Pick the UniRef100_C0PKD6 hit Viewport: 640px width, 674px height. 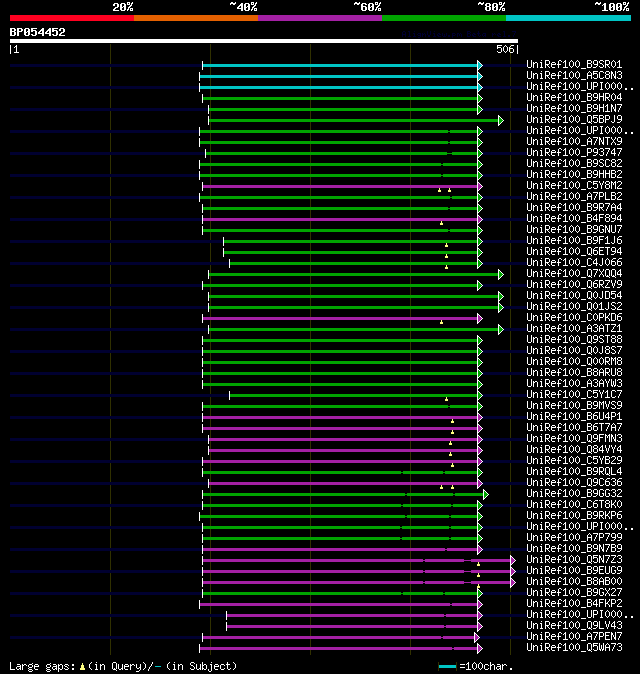[x=574, y=318]
